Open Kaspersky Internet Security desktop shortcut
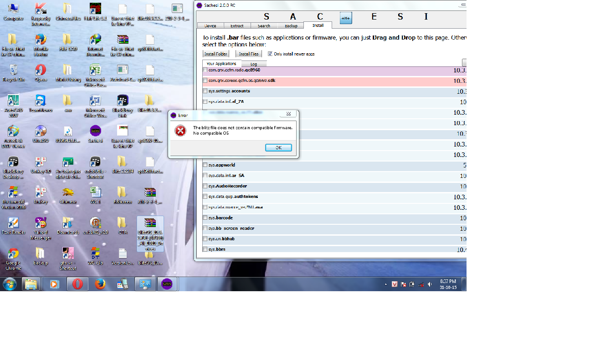595x364 pixels. click(x=41, y=14)
